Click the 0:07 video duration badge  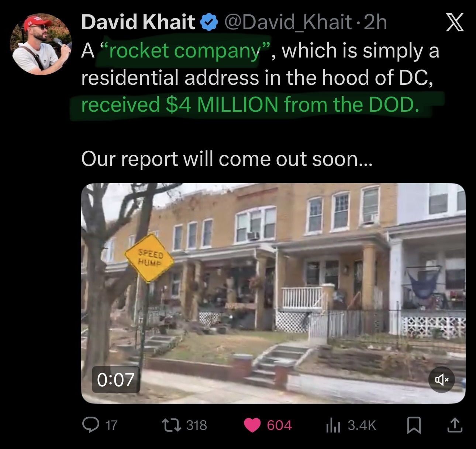(x=116, y=380)
